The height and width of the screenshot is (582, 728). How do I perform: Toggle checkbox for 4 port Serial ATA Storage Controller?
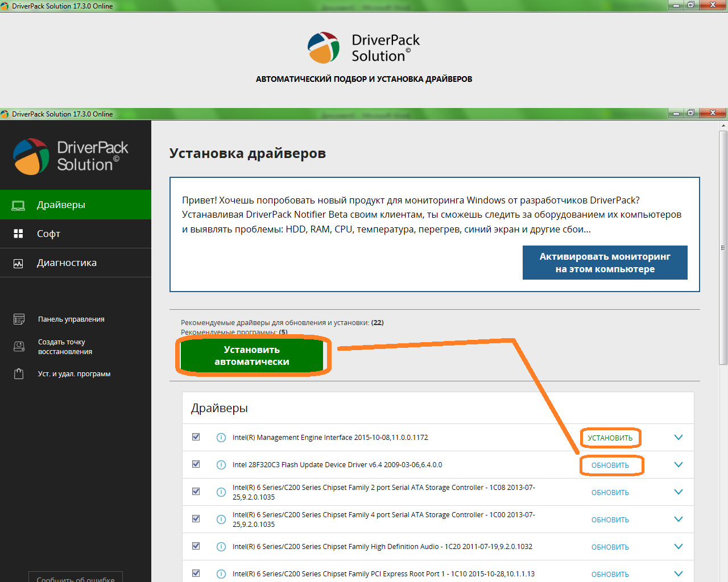click(x=196, y=519)
